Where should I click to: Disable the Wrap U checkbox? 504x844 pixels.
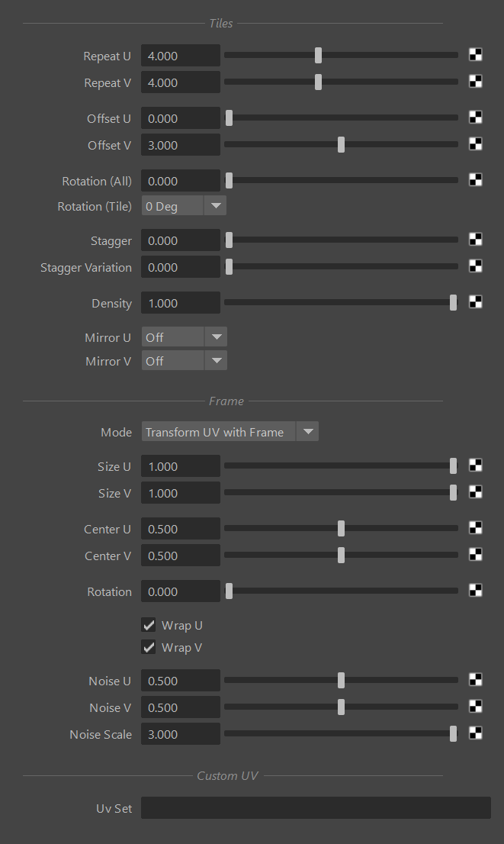149,625
